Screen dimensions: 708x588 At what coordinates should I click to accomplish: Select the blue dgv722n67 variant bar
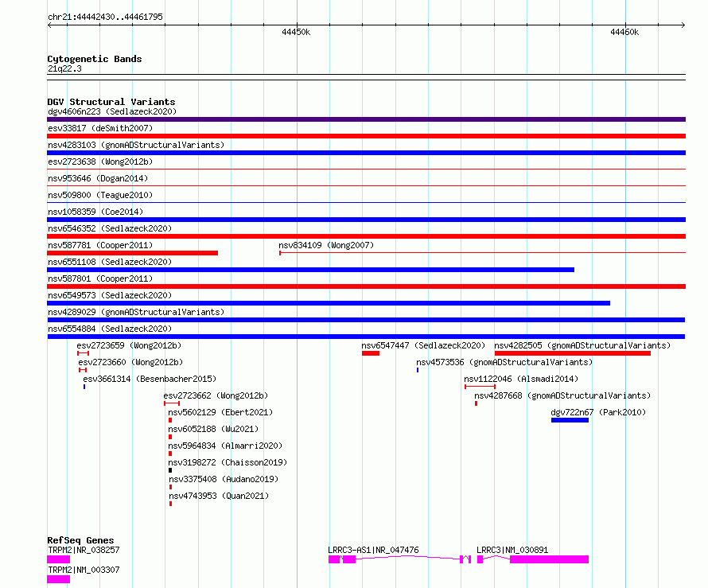(570, 420)
